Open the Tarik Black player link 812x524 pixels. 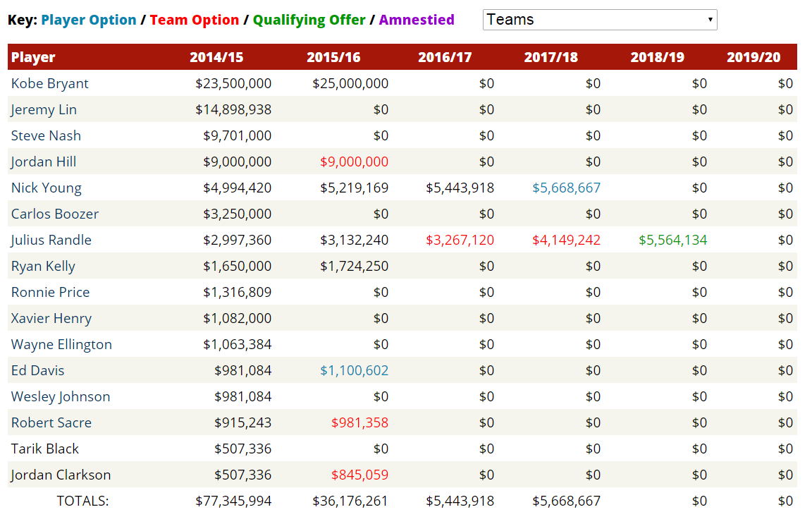[x=45, y=449]
